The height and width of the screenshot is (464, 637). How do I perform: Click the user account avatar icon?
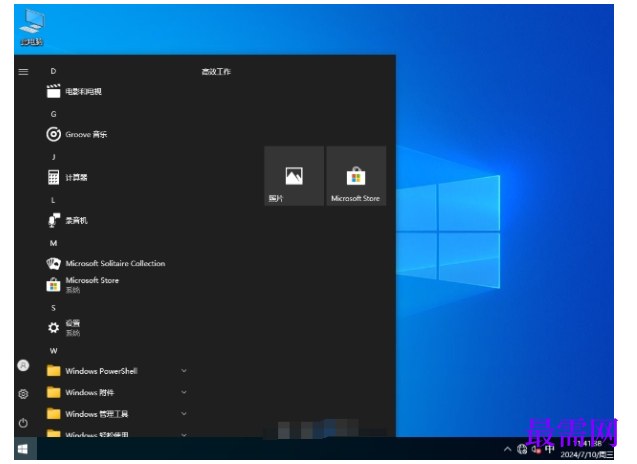click(x=23, y=365)
